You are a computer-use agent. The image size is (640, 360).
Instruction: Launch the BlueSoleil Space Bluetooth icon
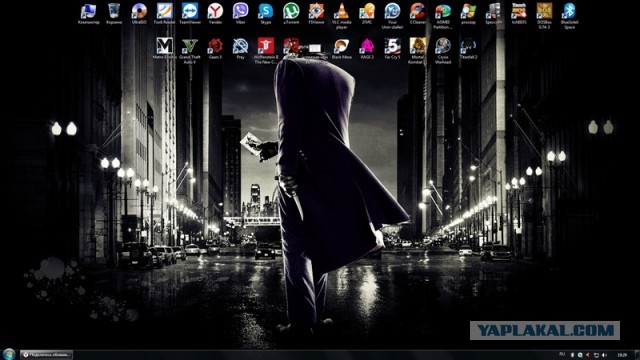(x=569, y=16)
